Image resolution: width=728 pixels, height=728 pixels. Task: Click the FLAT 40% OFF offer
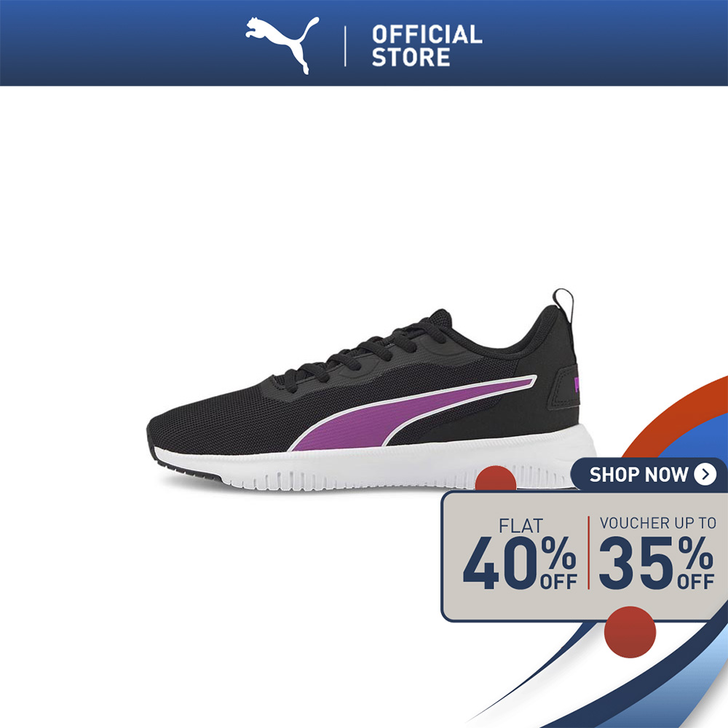tap(520, 554)
